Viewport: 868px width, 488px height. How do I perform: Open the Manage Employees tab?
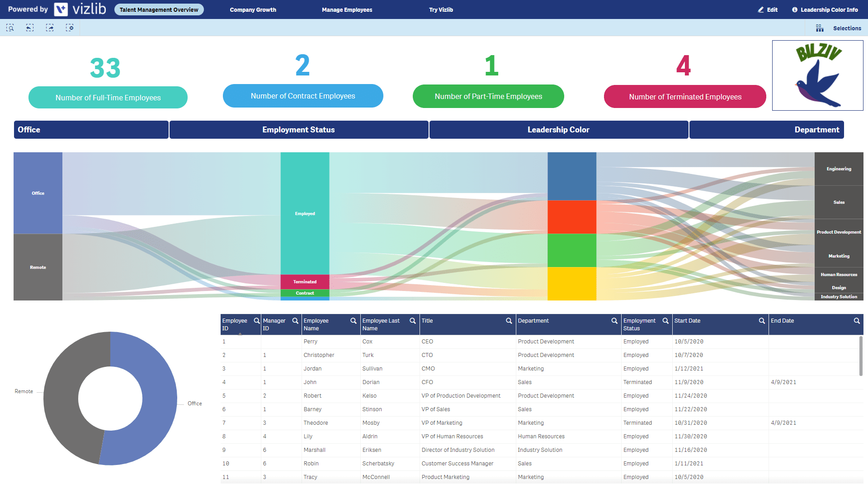point(347,9)
